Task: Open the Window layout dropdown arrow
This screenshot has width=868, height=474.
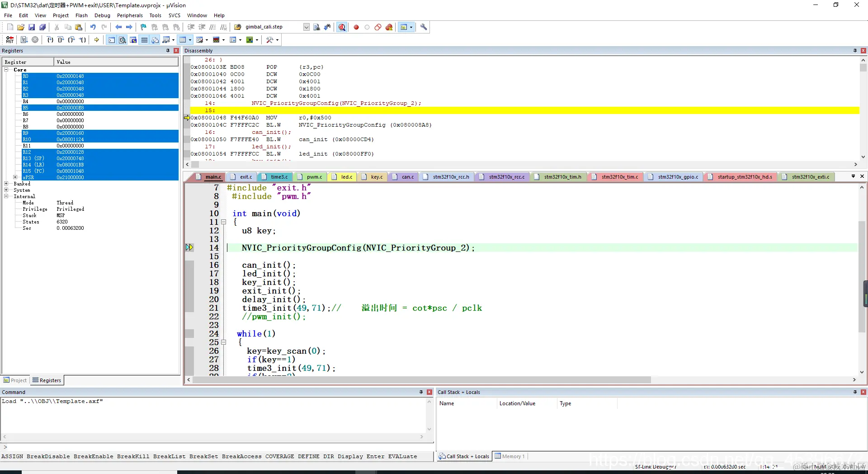Action: pos(411,27)
